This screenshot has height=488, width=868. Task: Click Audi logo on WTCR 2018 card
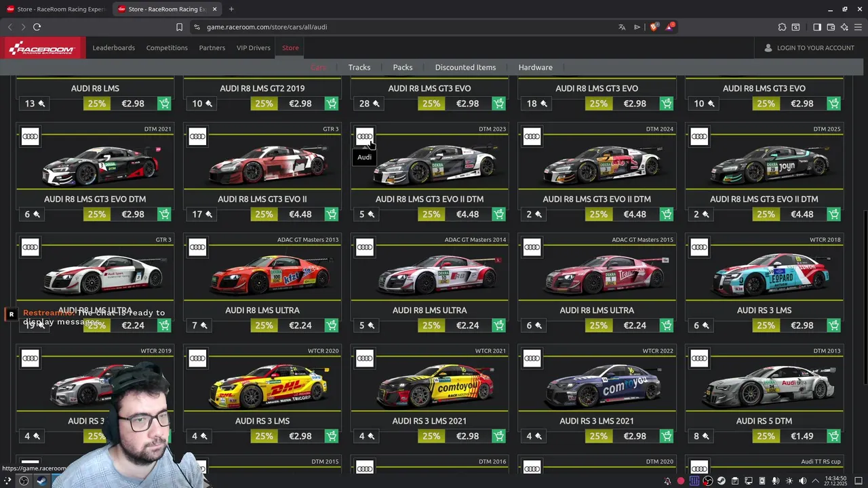(699, 247)
